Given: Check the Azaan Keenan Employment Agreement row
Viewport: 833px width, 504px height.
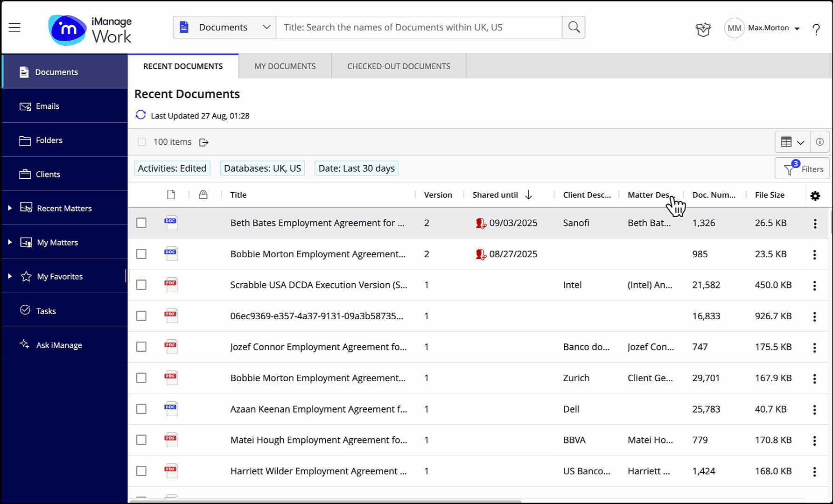Looking at the screenshot, I should tap(141, 409).
